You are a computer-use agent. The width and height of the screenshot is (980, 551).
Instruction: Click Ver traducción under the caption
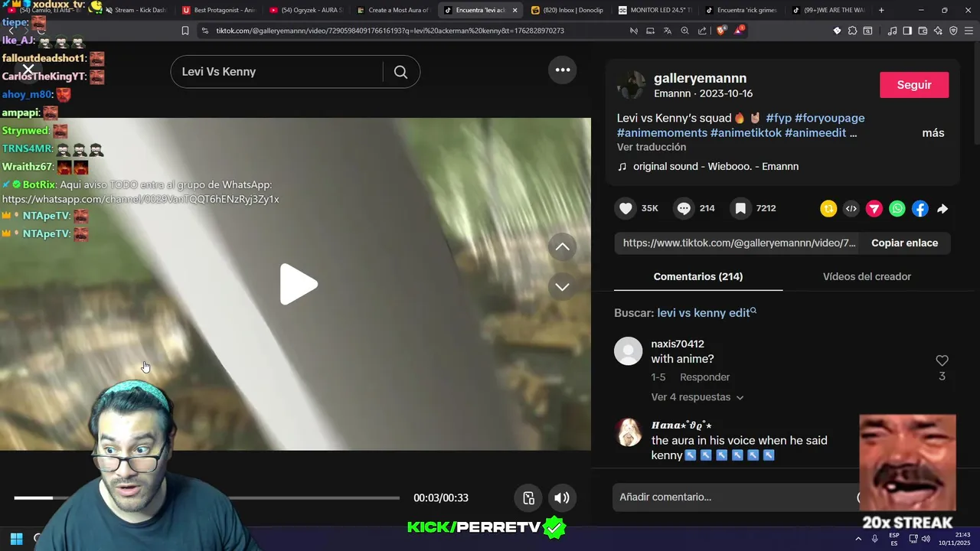click(x=652, y=147)
